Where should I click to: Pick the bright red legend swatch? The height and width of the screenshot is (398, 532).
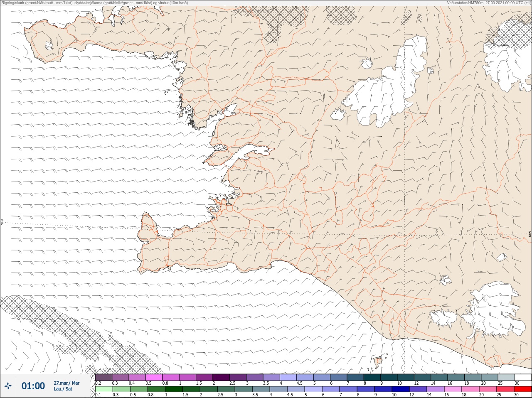523,389
